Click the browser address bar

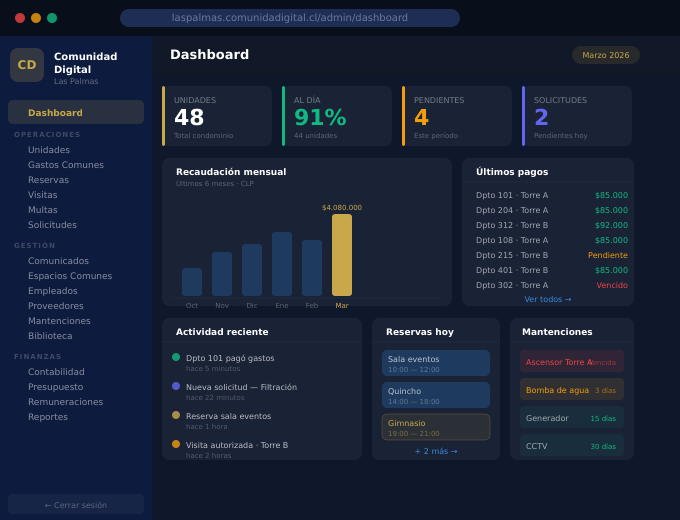tap(290, 18)
